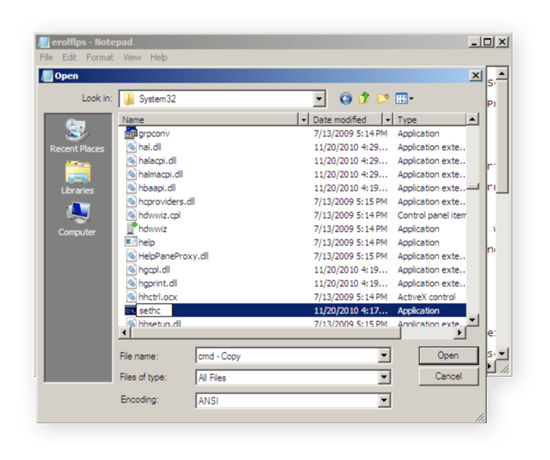The width and height of the screenshot is (550, 460).
Task: Click the Open button
Action: (x=448, y=355)
